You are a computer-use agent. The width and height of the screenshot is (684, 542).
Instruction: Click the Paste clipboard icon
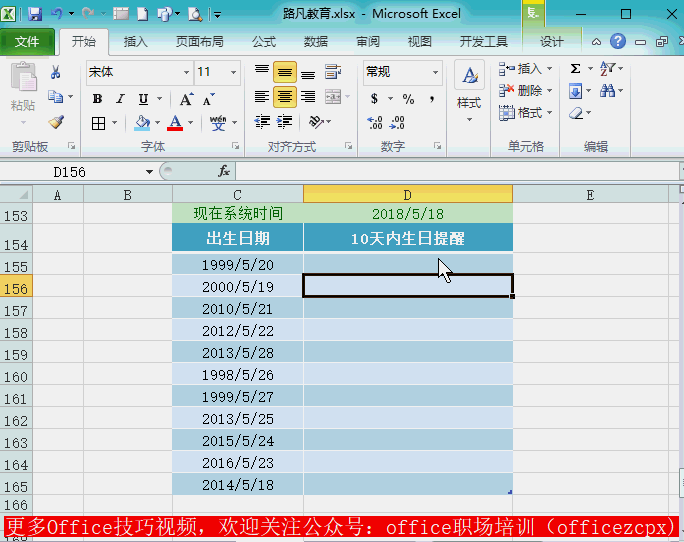pos(23,78)
